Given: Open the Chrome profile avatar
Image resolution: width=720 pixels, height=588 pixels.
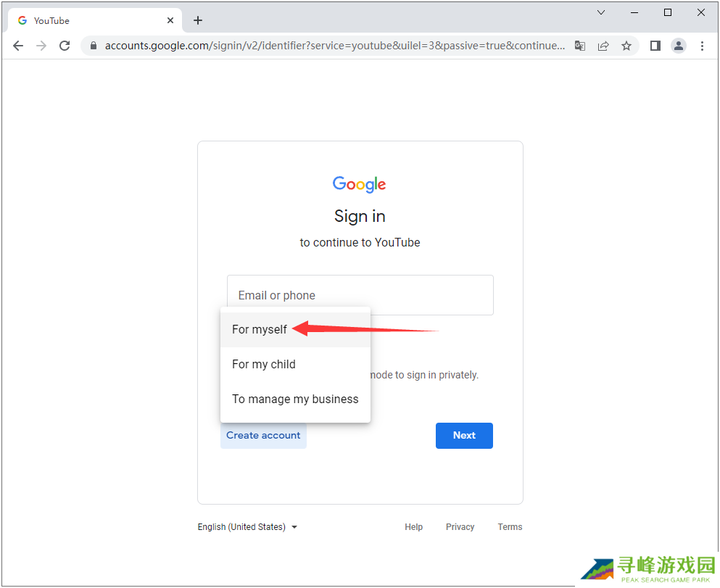Looking at the screenshot, I should pos(679,46).
